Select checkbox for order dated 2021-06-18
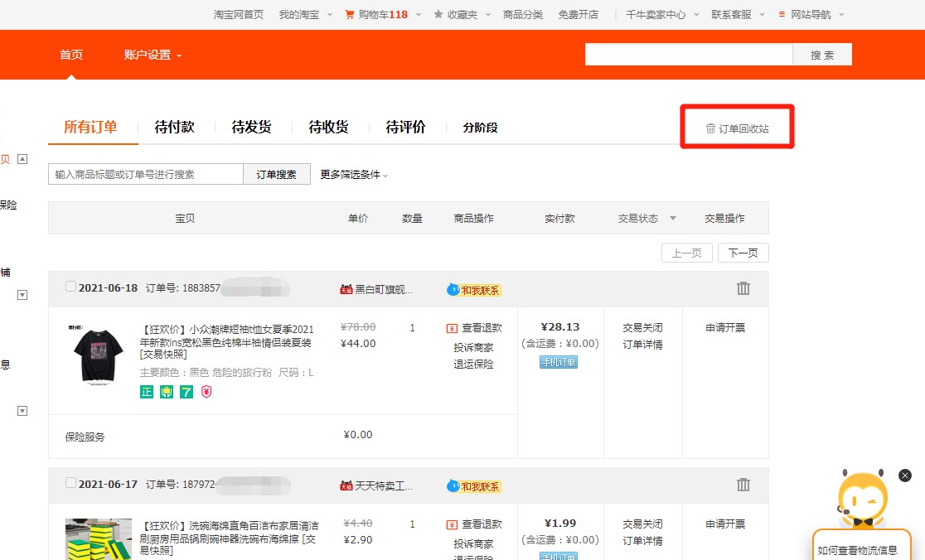This screenshot has width=925, height=560. click(x=70, y=287)
